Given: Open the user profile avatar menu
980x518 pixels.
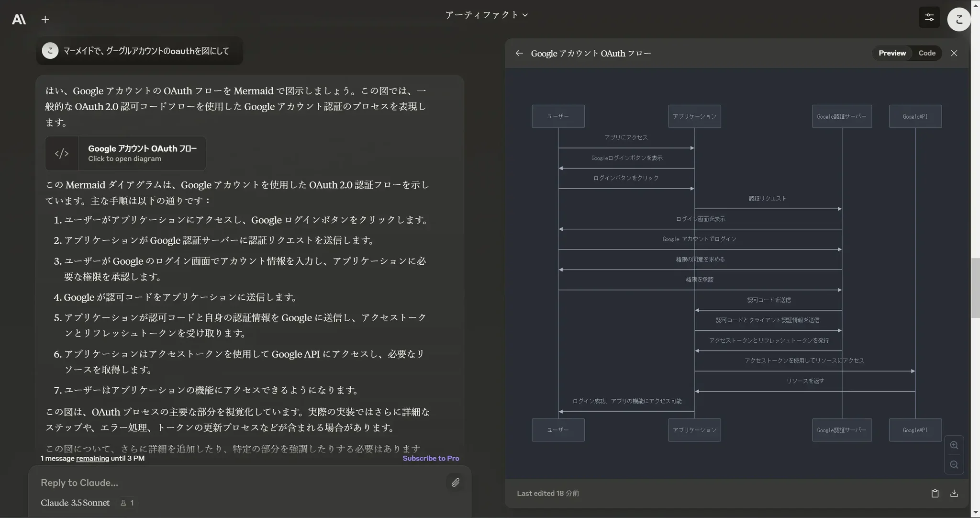Looking at the screenshot, I should pos(958,19).
